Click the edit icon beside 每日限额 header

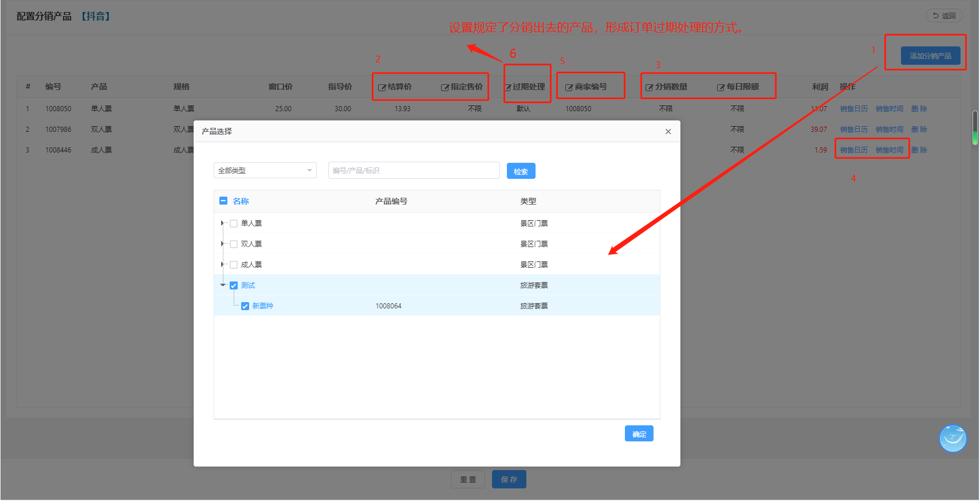[x=721, y=88]
